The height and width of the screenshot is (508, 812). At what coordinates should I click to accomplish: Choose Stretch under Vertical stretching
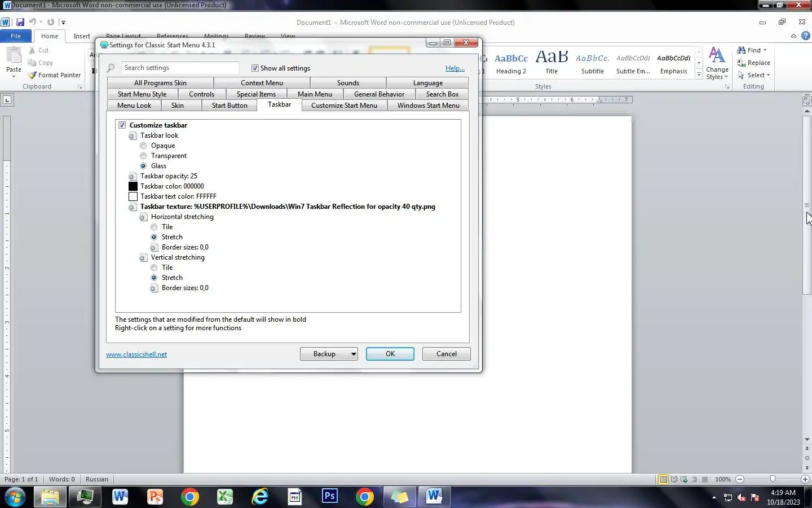tap(154, 278)
